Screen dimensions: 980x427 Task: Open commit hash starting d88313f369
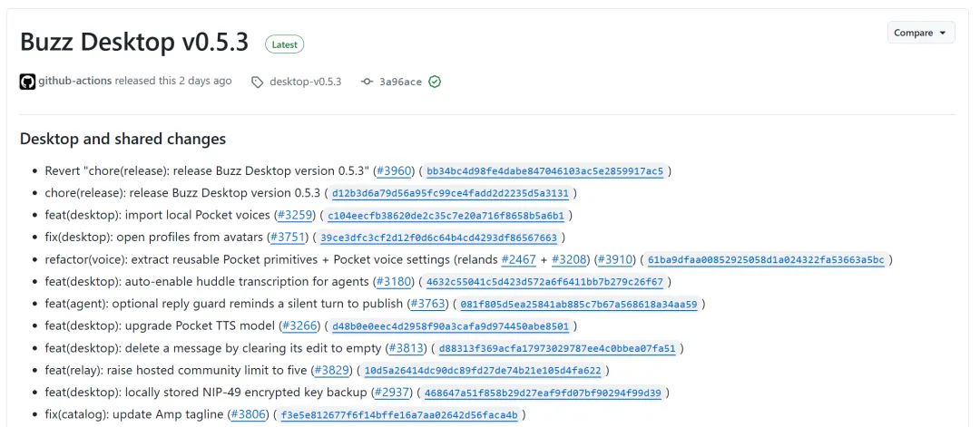tap(557, 348)
